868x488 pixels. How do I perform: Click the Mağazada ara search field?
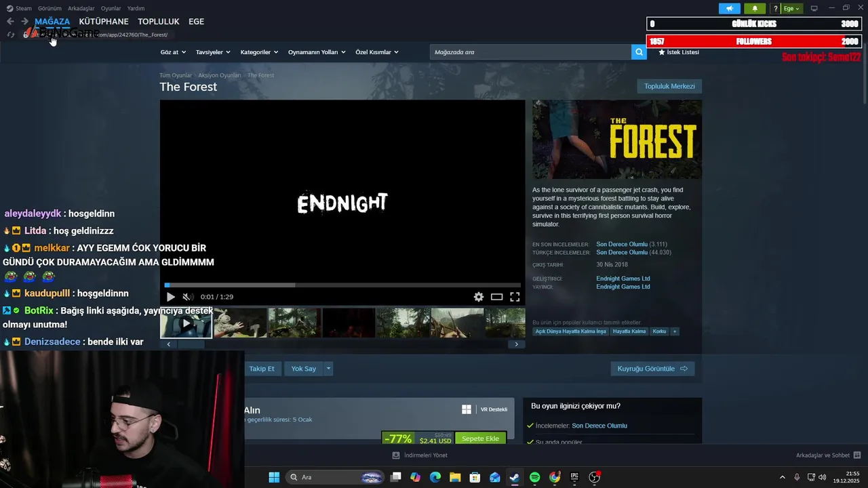pyautogui.click(x=530, y=52)
